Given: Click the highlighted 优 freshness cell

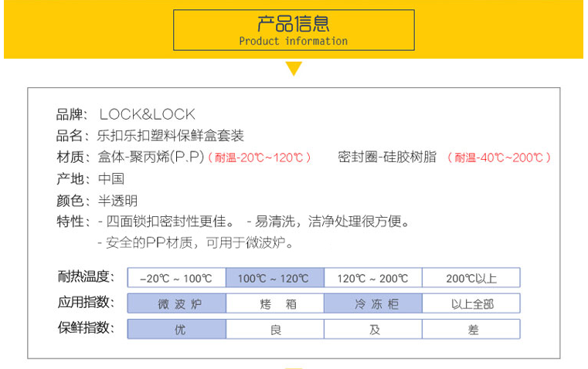Looking at the screenshot, I should click(x=177, y=329).
